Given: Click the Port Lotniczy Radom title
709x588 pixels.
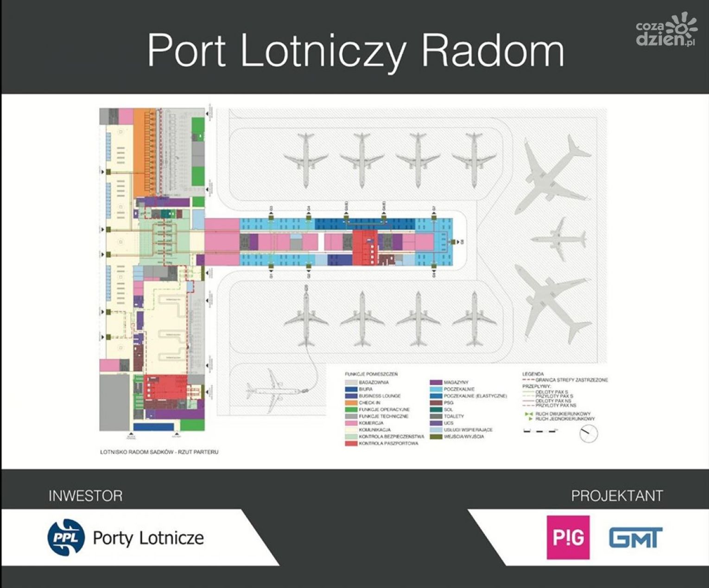Looking at the screenshot, I should tap(355, 50).
